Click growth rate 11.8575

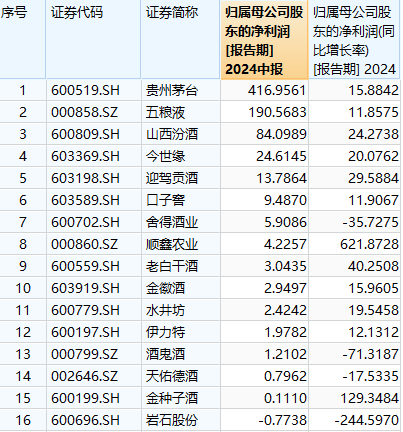(373, 112)
